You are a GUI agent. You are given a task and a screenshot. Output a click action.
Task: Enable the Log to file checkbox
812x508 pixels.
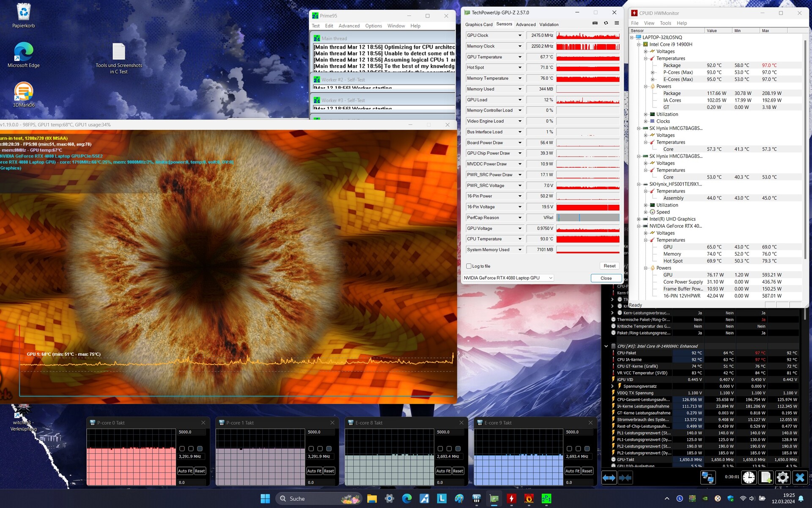pos(469,266)
